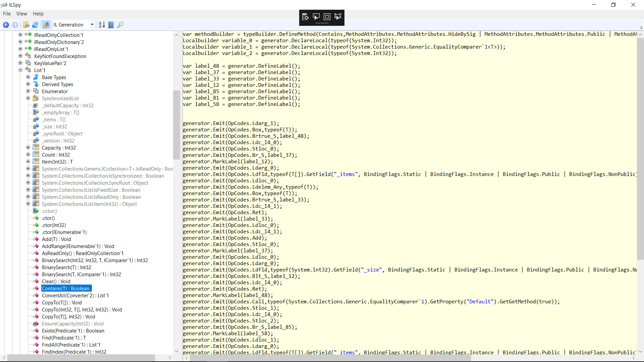Screen dimensions: 644x362
Task: Select .ctor(Int32) constructor
Action: click(x=54, y=225)
